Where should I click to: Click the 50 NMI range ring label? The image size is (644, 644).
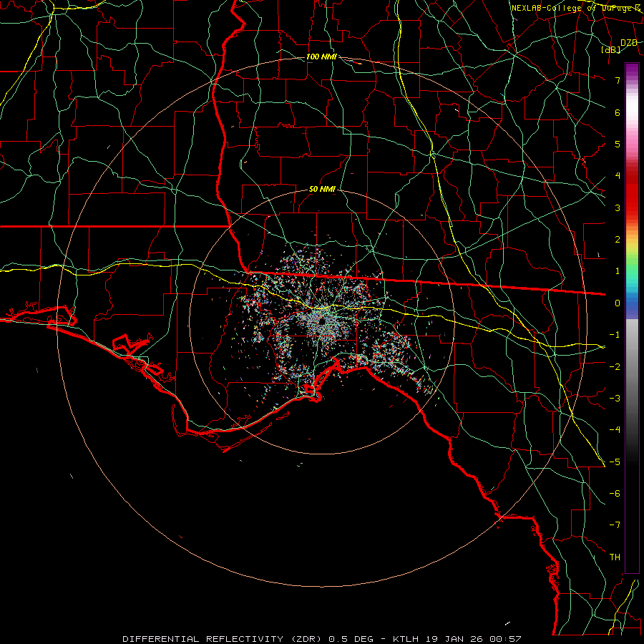pos(322,189)
